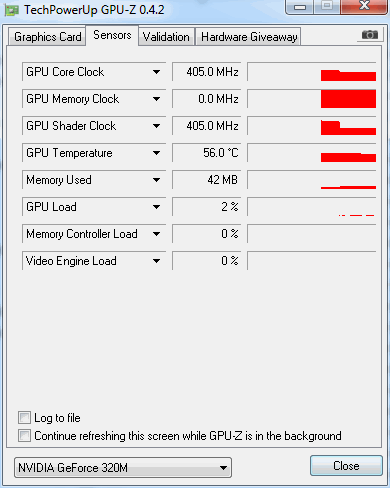Open the Memory Controller Load dropdown
Image resolution: width=390 pixels, height=488 pixels.
click(x=156, y=234)
